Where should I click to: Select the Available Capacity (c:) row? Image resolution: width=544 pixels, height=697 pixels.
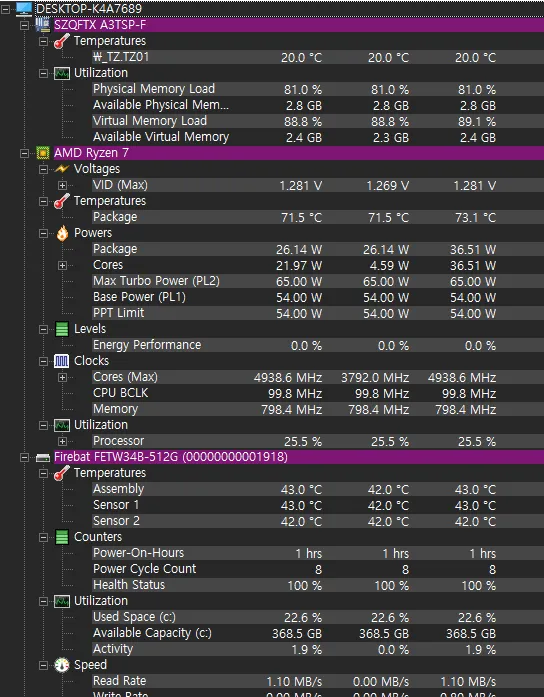pyautogui.click(x=294, y=633)
